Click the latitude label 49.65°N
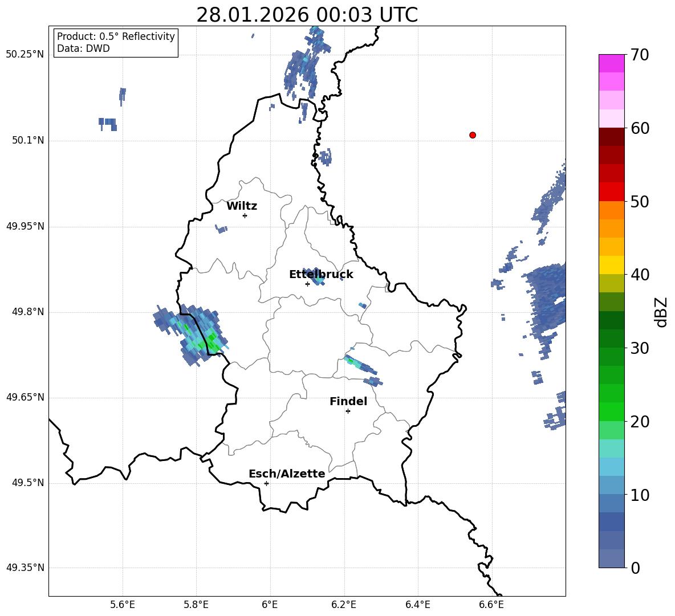 pos(25,397)
